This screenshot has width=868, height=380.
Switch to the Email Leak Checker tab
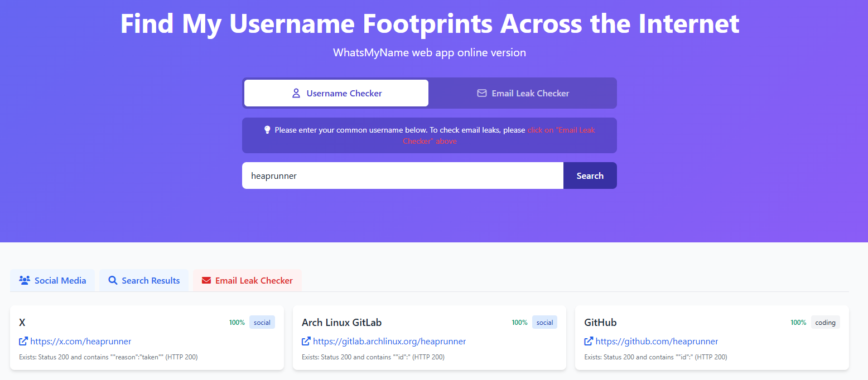click(x=522, y=93)
